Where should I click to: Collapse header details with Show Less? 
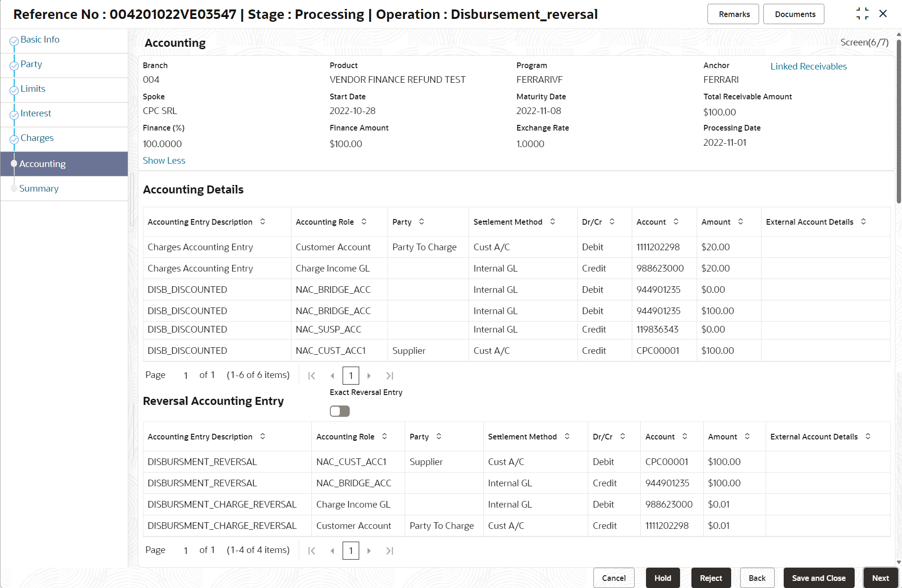point(164,160)
